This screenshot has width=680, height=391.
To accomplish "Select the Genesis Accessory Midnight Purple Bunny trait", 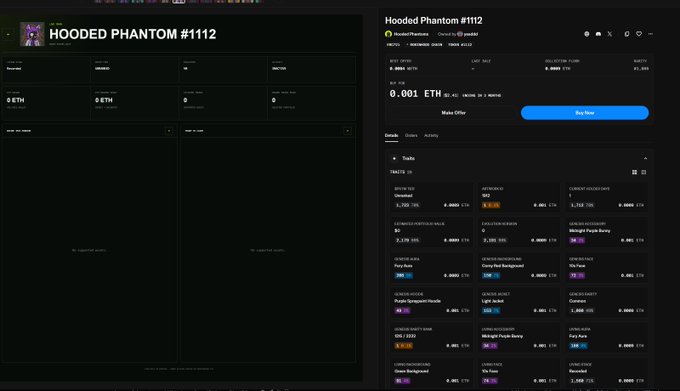I will pyautogui.click(x=606, y=232).
